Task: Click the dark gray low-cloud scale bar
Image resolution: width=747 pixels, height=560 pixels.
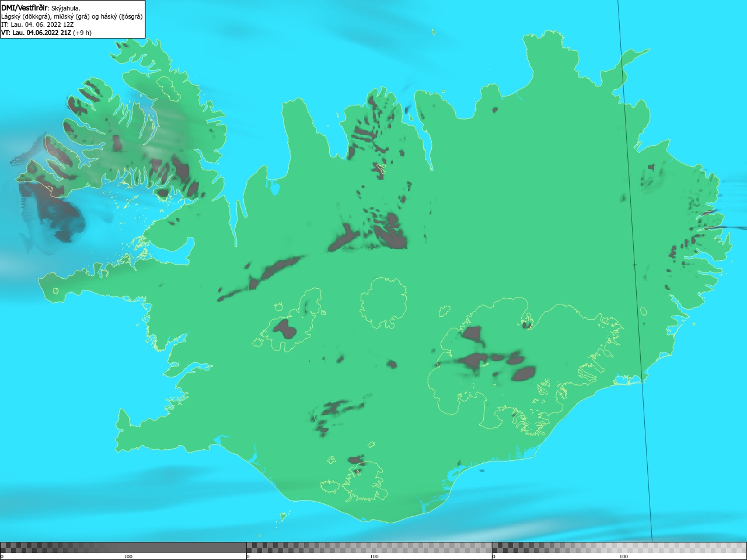Action: pos(123,548)
